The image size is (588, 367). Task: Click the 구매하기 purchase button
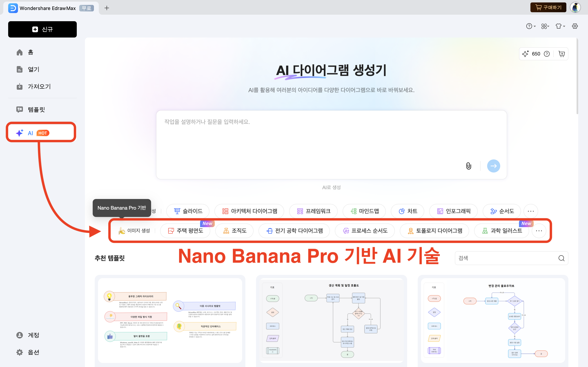(548, 7)
